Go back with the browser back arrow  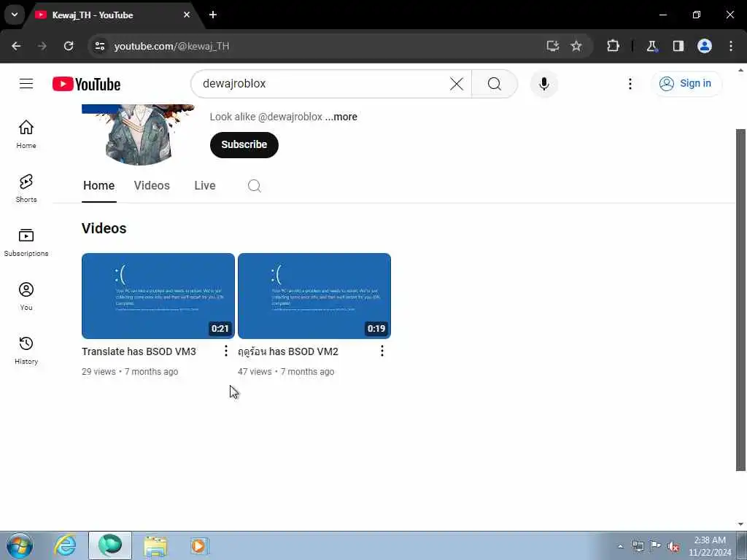click(x=16, y=46)
